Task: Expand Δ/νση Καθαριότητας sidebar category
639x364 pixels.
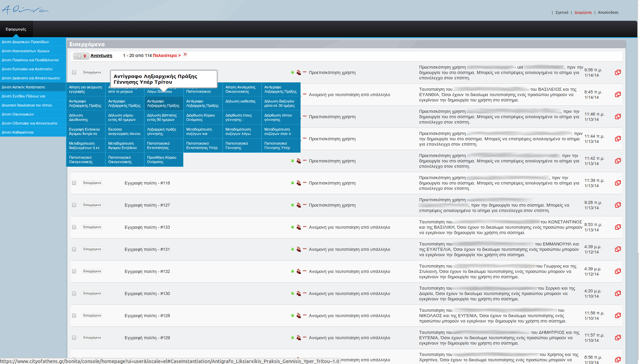Action: click(x=18, y=132)
